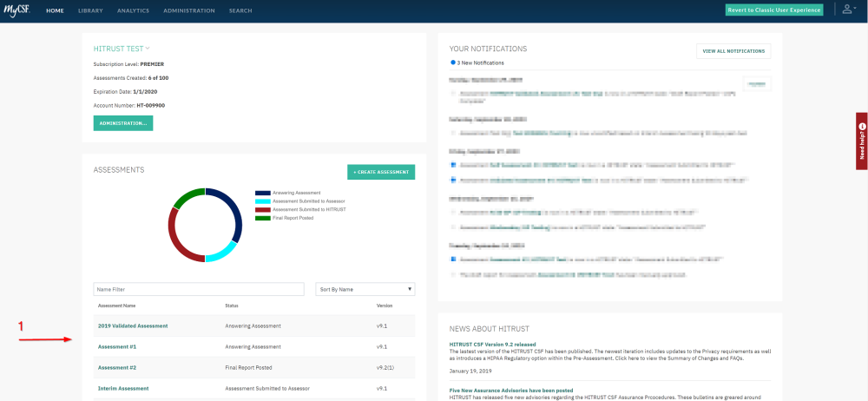Image resolution: width=868 pixels, height=401 pixels.
Task: Click the YOUR NOTIFICATIONS heading
Action: 488,49
